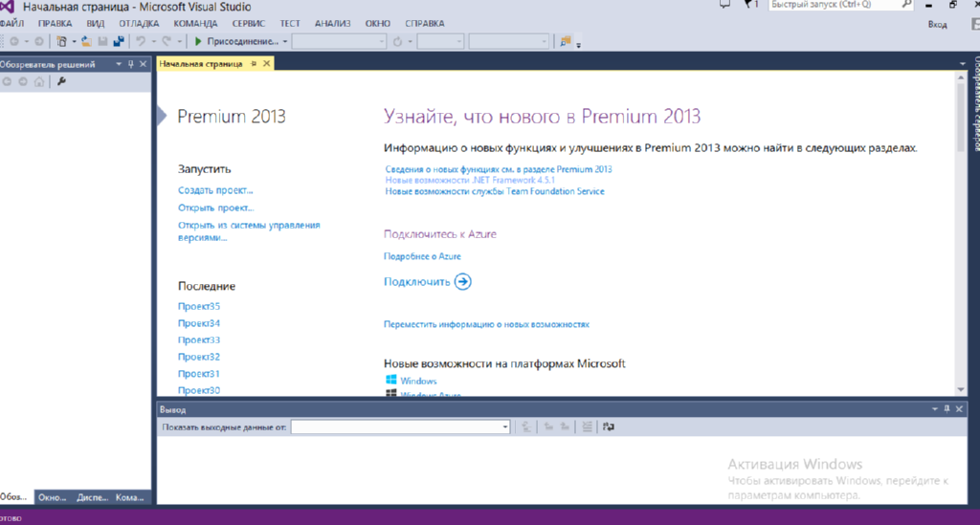Click the quick launch search magnifier
980x525 pixels.
pos(906,5)
